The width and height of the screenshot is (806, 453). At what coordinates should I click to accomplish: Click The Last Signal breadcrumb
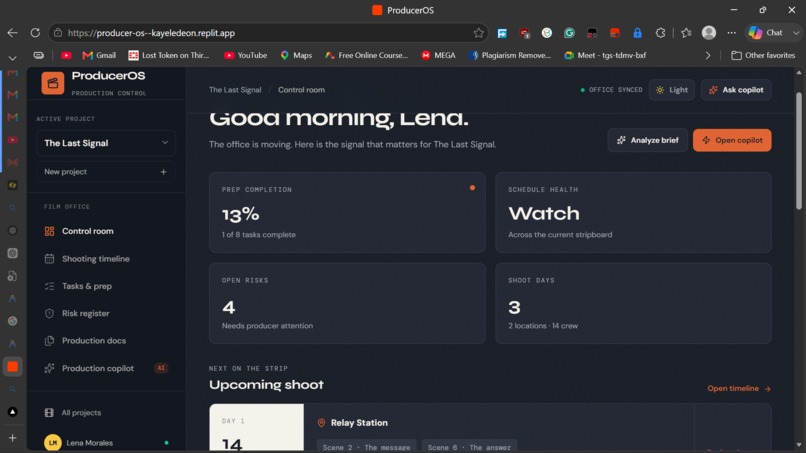click(x=235, y=90)
